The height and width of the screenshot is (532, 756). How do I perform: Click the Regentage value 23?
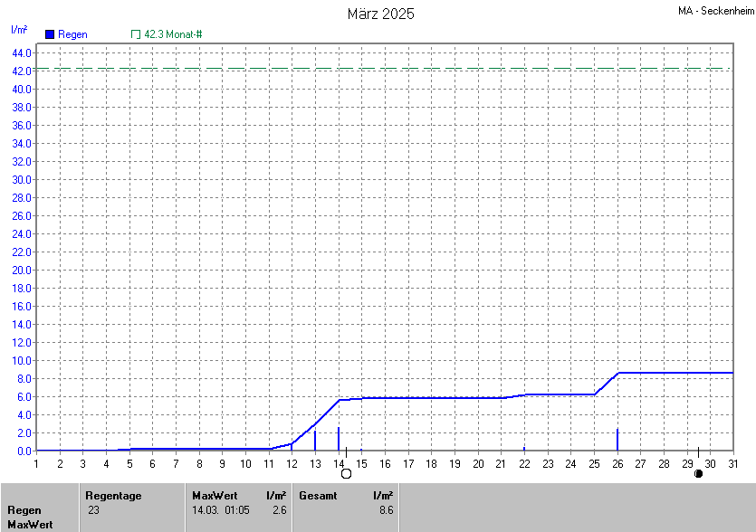(94, 510)
